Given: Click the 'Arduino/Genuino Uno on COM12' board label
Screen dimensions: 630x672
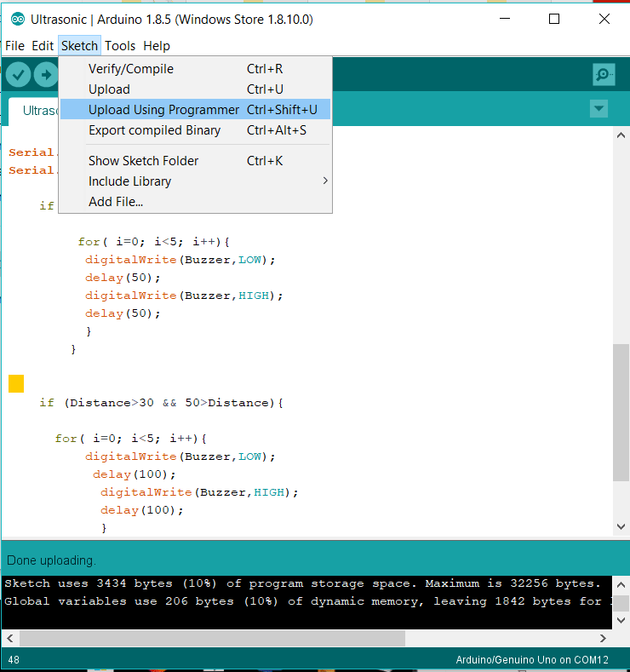Looking at the screenshot, I should (x=532, y=659).
